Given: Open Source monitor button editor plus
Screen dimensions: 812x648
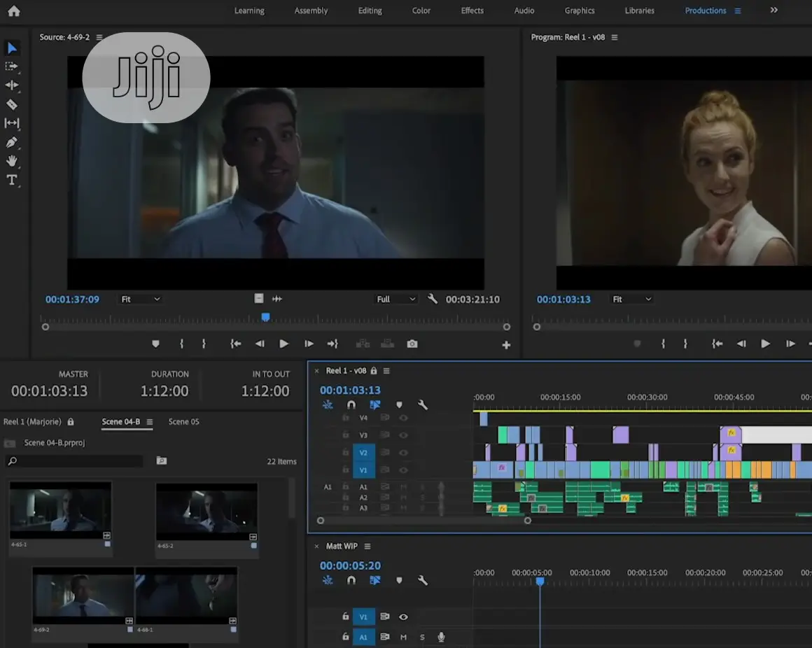Looking at the screenshot, I should pyautogui.click(x=507, y=345).
